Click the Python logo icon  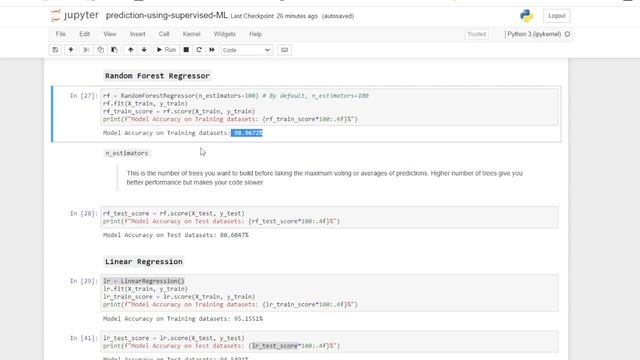pos(526,16)
